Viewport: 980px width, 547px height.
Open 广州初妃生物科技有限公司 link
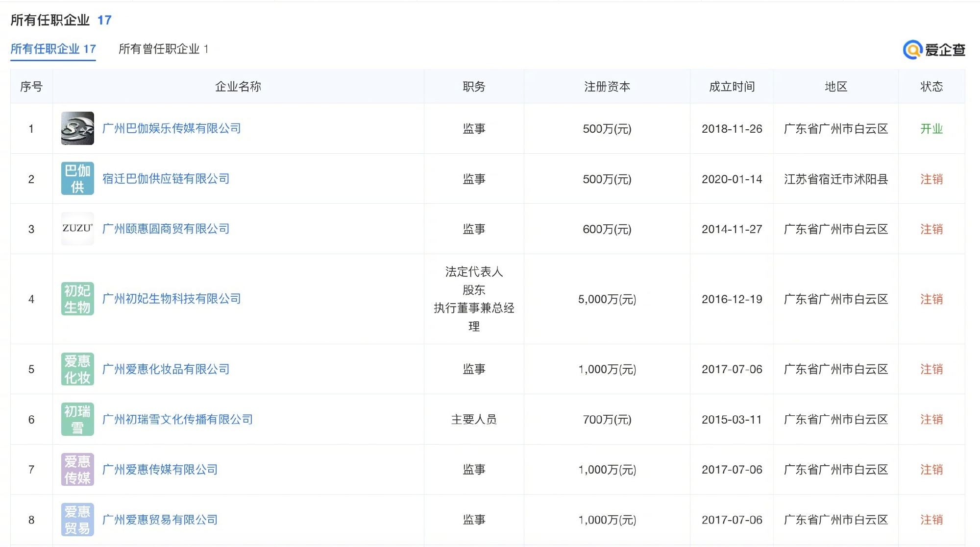click(171, 299)
